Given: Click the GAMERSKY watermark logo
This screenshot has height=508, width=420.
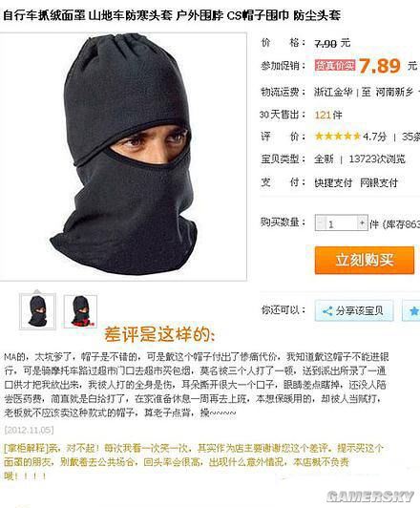Looking at the screenshot, I should coord(370,497).
